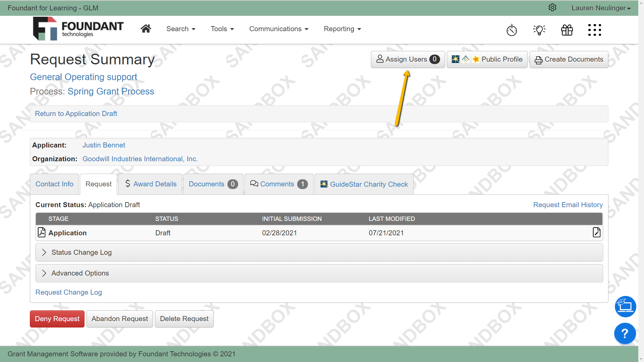Click the Draft status cell

point(163,233)
